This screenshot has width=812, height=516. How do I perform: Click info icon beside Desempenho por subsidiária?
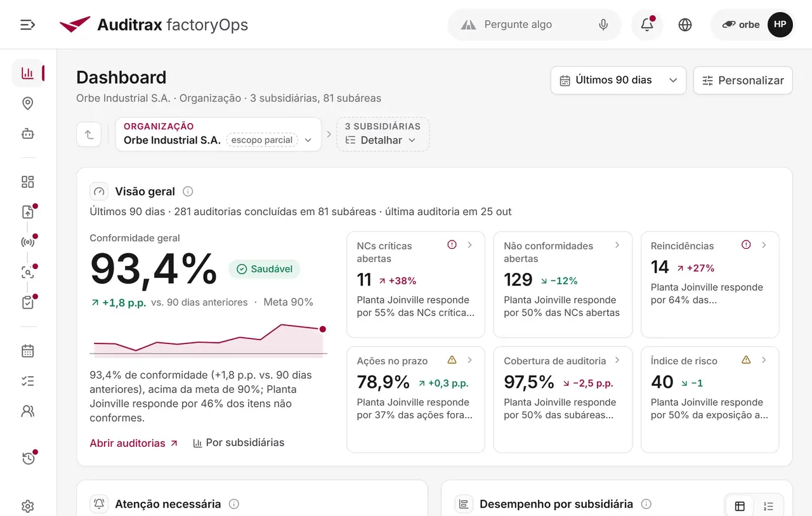(646, 504)
